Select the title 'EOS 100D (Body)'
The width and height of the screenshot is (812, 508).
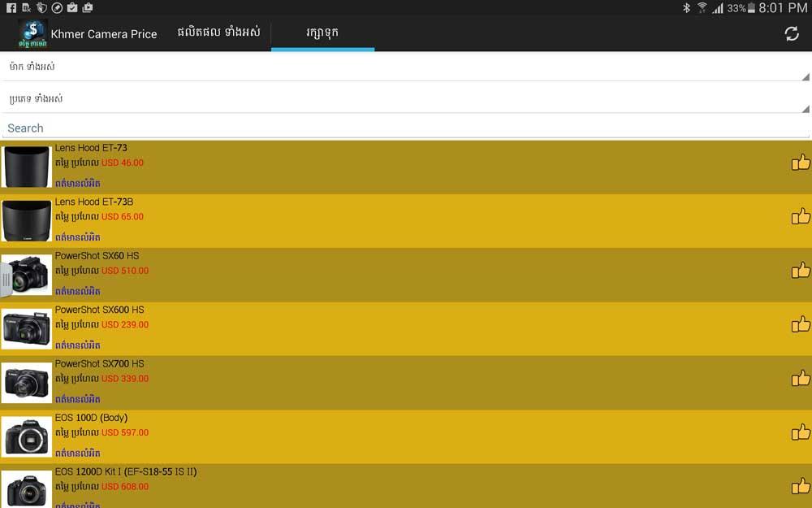click(91, 418)
